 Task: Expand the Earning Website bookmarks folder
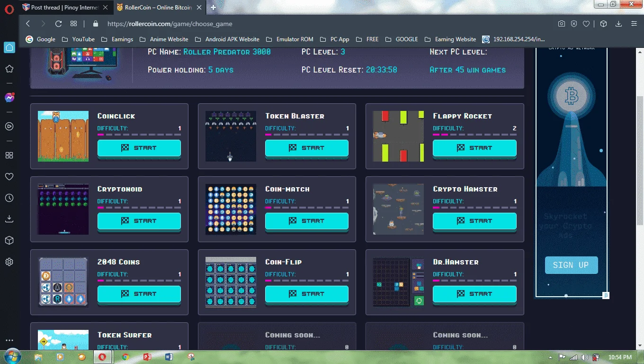pos(450,39)
